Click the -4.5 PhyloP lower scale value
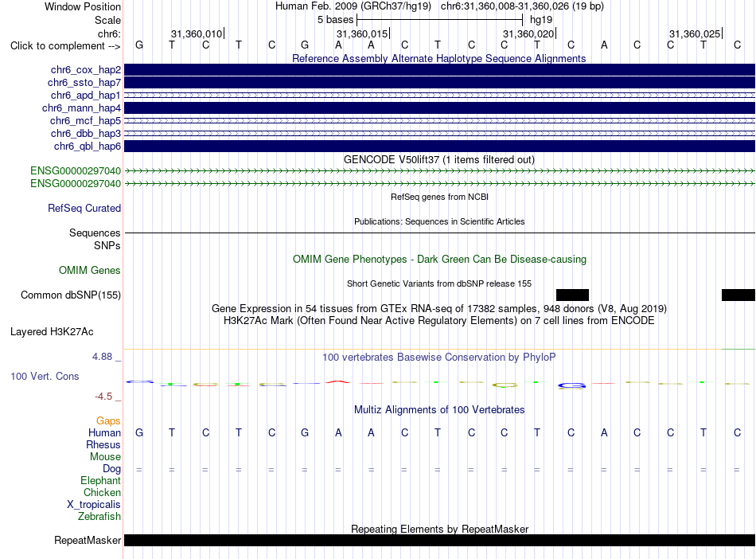756x559 pixels. pyautogui.click(x=103, y=397)
